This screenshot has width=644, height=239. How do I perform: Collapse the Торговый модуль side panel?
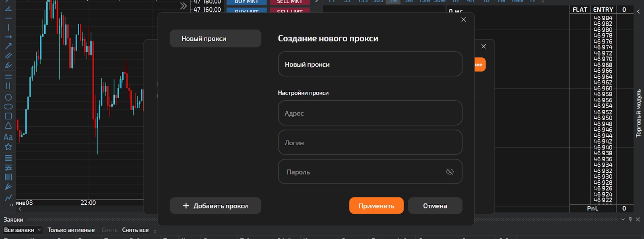[x=638, y=12]
